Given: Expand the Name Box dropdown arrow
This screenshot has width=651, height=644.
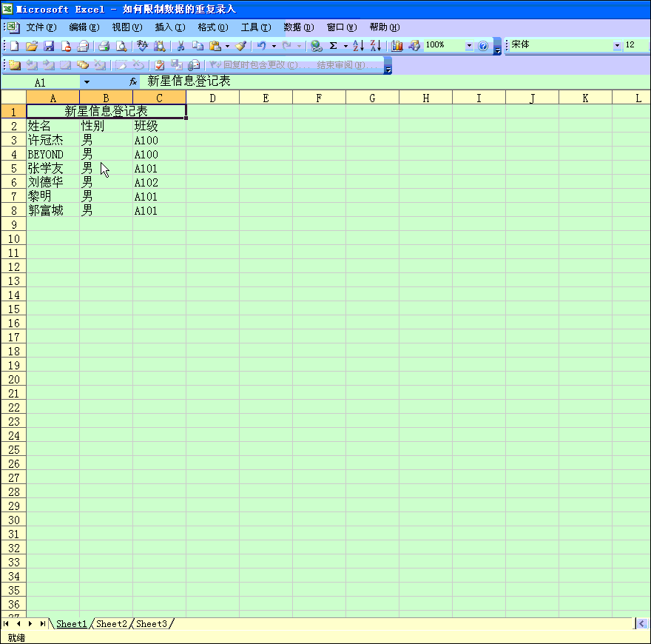Looking at the screenshot, I should (x=87, y=82).
